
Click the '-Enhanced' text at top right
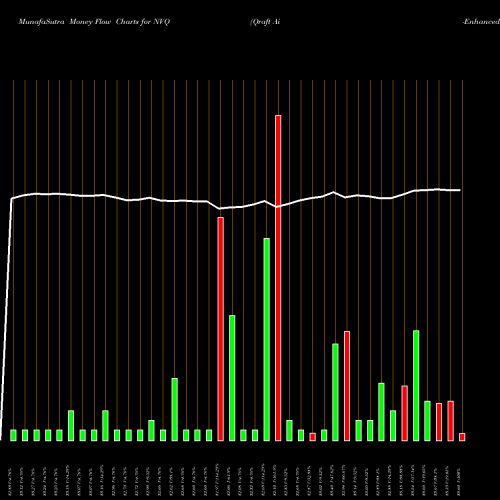pos(481,22)
